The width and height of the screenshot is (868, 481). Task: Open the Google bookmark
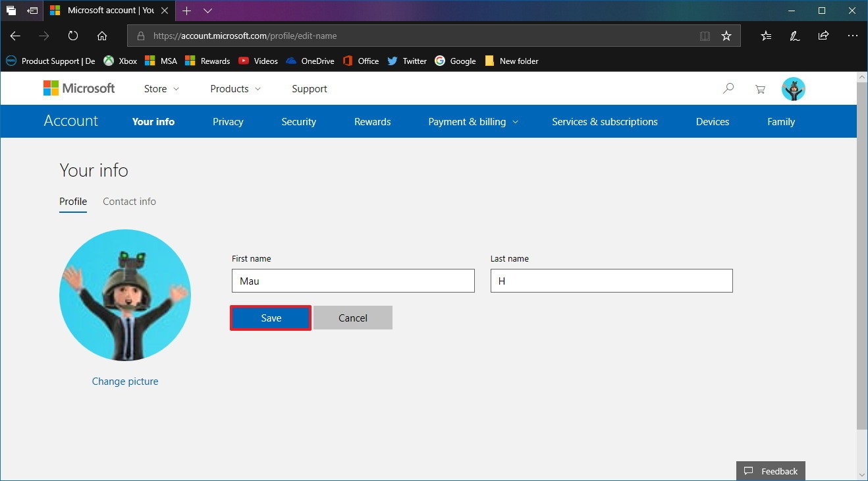coord(455,61)
